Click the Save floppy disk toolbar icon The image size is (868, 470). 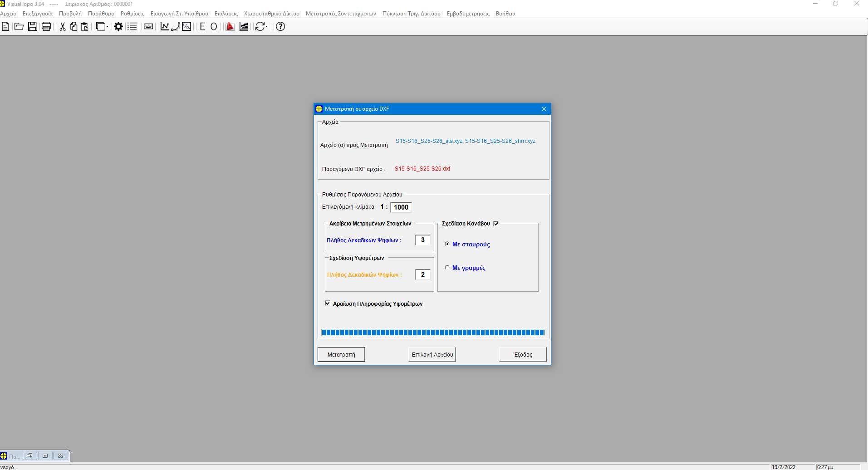point(33,27)
